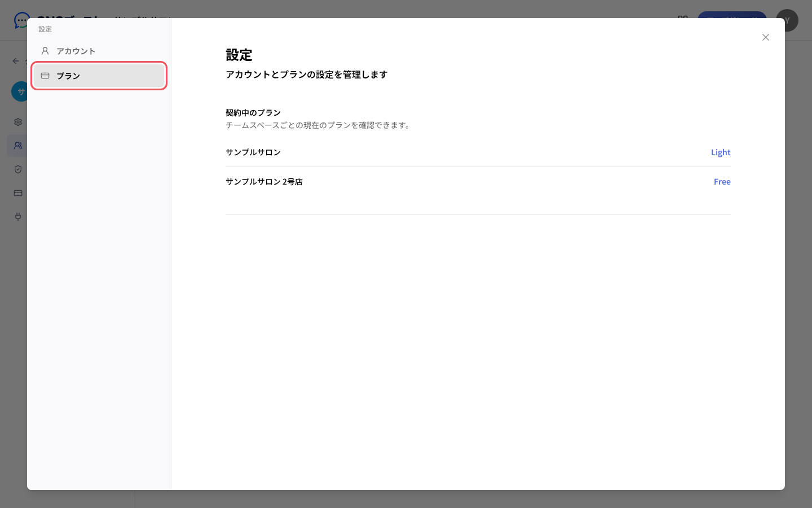Open the アカウント settings section
Screen dimensions: 812x508
tap(99, 51)
